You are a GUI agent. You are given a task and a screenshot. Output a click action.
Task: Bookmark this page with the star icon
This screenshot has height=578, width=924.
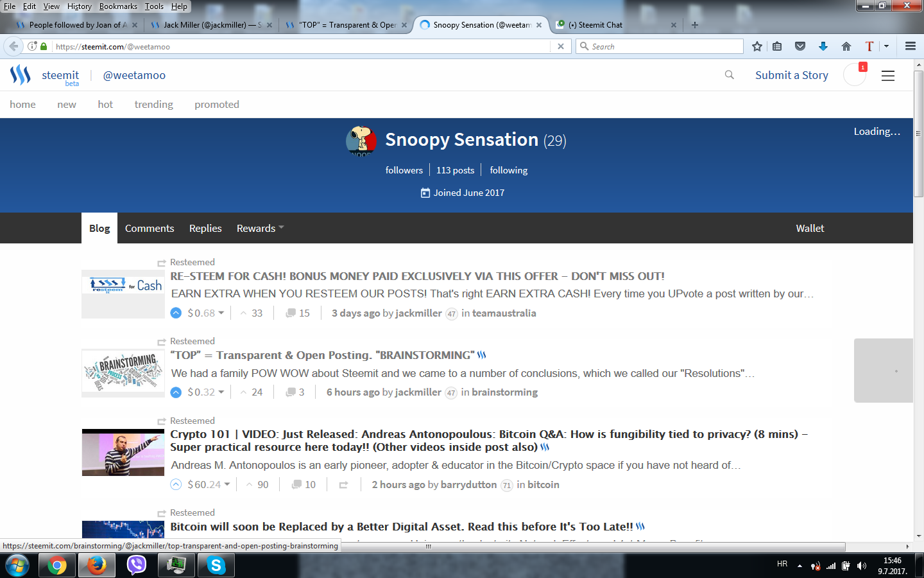(757, 46)
